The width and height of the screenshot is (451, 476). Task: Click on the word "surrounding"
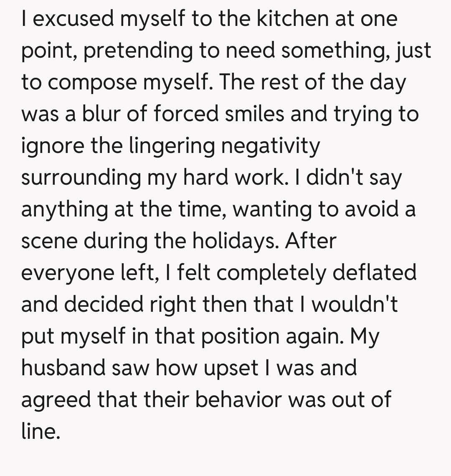81,178
